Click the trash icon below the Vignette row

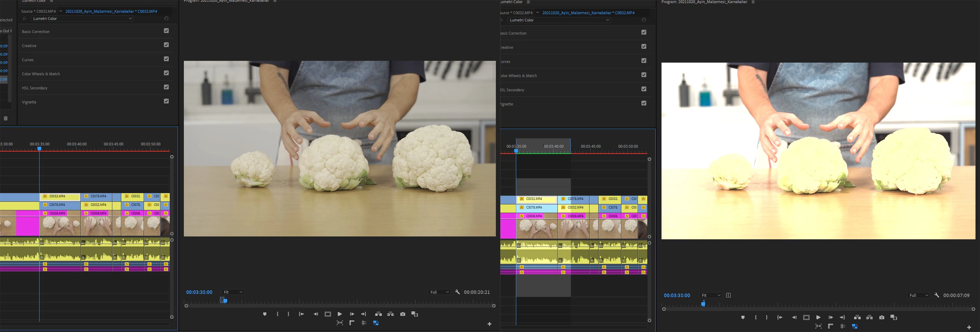click(x=6, y=118)
